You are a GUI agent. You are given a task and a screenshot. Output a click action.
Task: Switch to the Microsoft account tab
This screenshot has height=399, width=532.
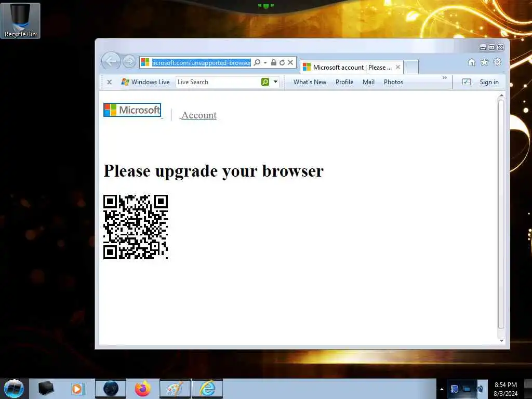351,67
